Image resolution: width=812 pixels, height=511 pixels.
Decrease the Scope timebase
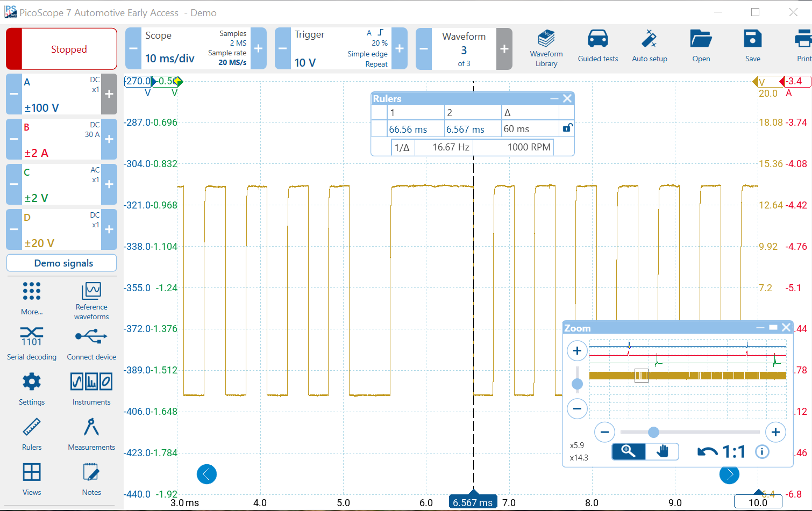133,49
